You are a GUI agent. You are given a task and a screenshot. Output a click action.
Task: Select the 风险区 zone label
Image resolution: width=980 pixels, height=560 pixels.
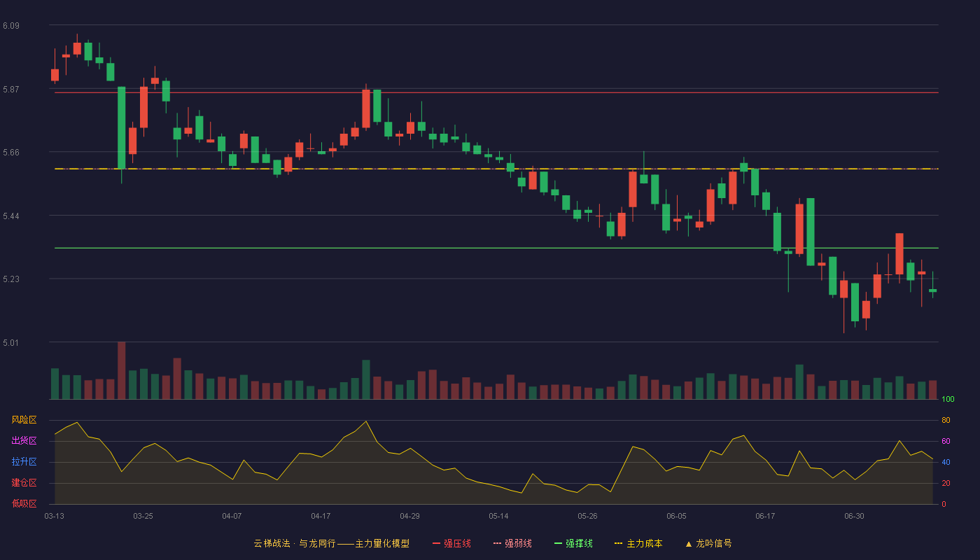tap(24, 420)
